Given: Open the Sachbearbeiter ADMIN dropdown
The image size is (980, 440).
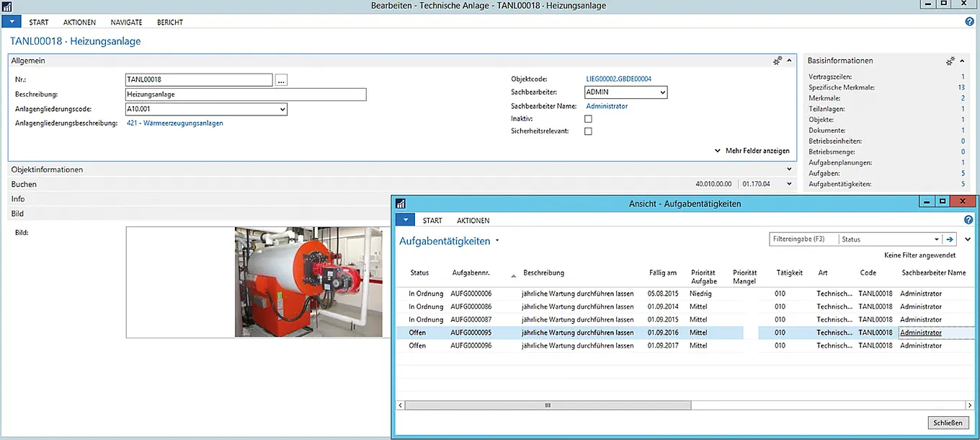Looking at the screenshot, I should click(x=662, y=92).
